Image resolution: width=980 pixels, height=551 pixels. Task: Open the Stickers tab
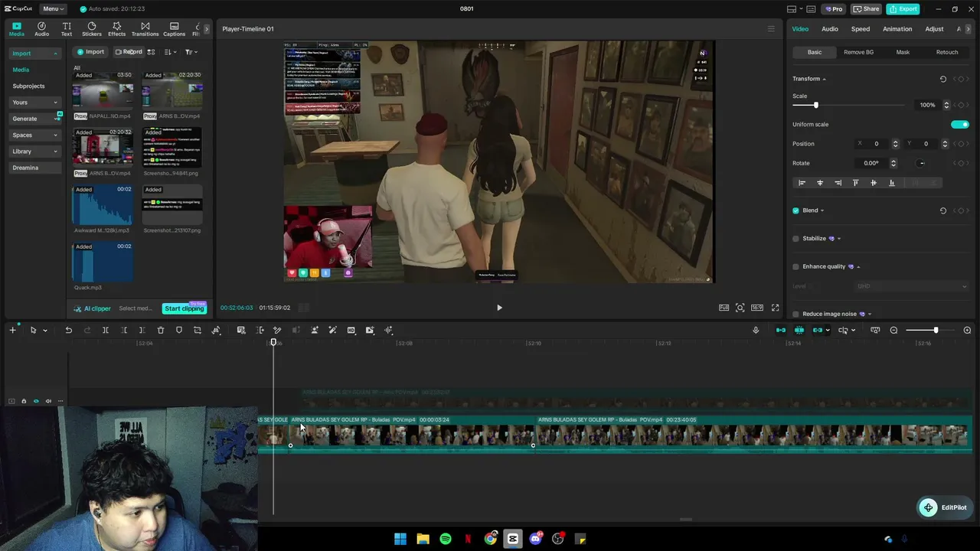[x=92, y=29]
